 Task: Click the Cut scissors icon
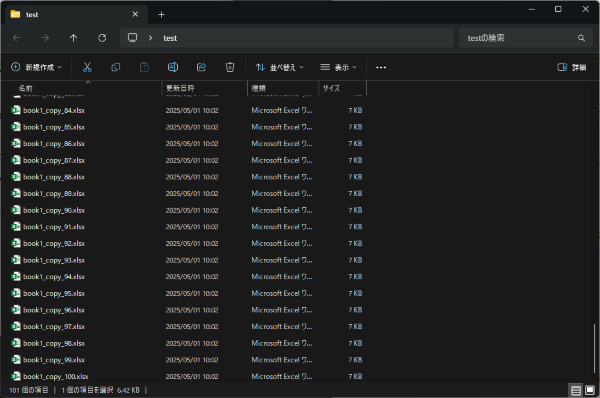tap(87, 67)
